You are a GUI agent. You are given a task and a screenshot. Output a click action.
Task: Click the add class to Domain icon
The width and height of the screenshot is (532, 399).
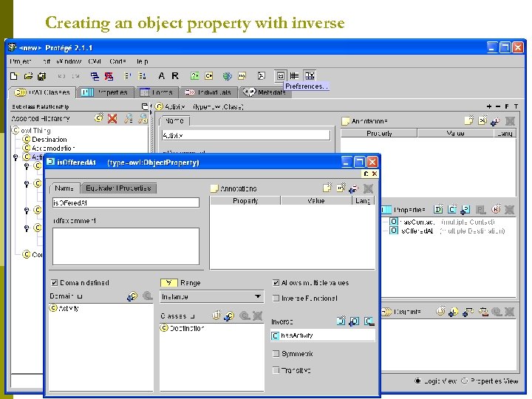pyautogui.click(x=132, y=296)
